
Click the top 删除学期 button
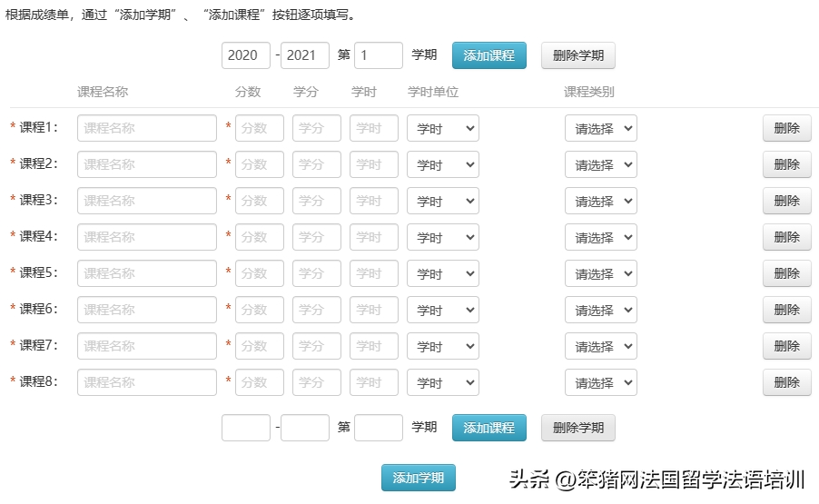(577, 55)
